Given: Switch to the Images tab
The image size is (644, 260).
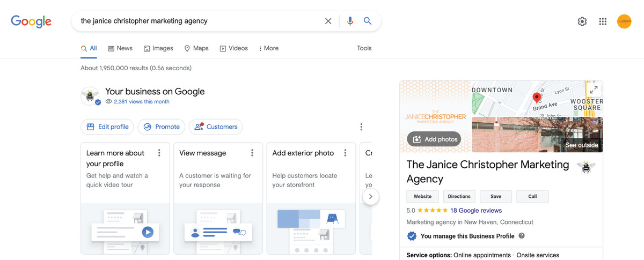Looking at the screenshot, I should 158,48.
